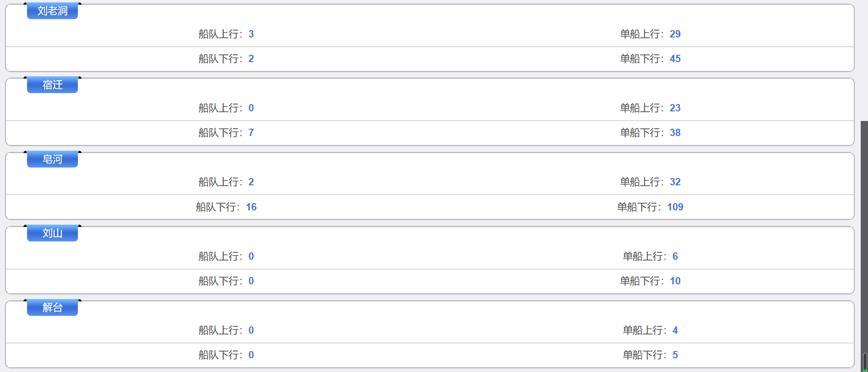Click 皂河 船队下行 value 16
The width and height of the screenshot is (868, 372).
[251, 207]
